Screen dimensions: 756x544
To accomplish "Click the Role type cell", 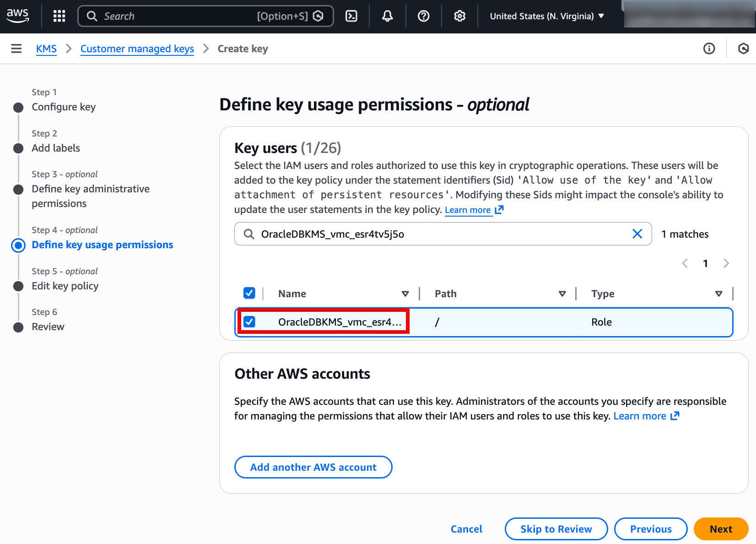I will point(601,322).
